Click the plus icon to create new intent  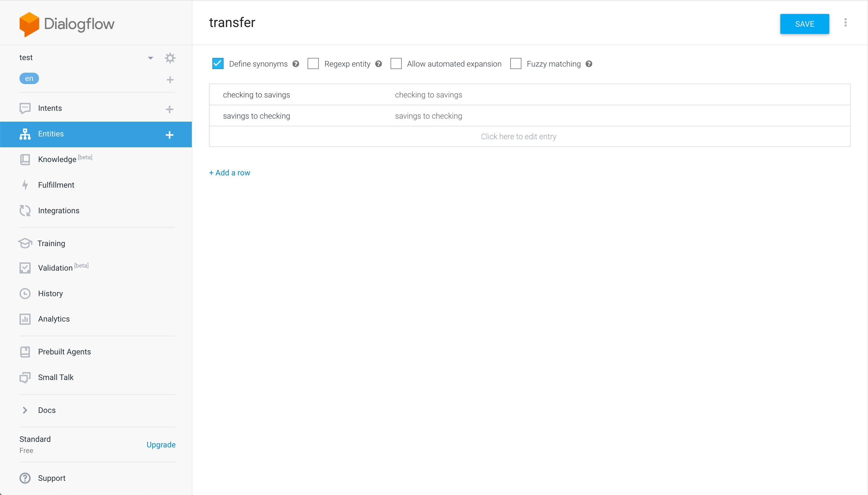(x=169, y=109)
